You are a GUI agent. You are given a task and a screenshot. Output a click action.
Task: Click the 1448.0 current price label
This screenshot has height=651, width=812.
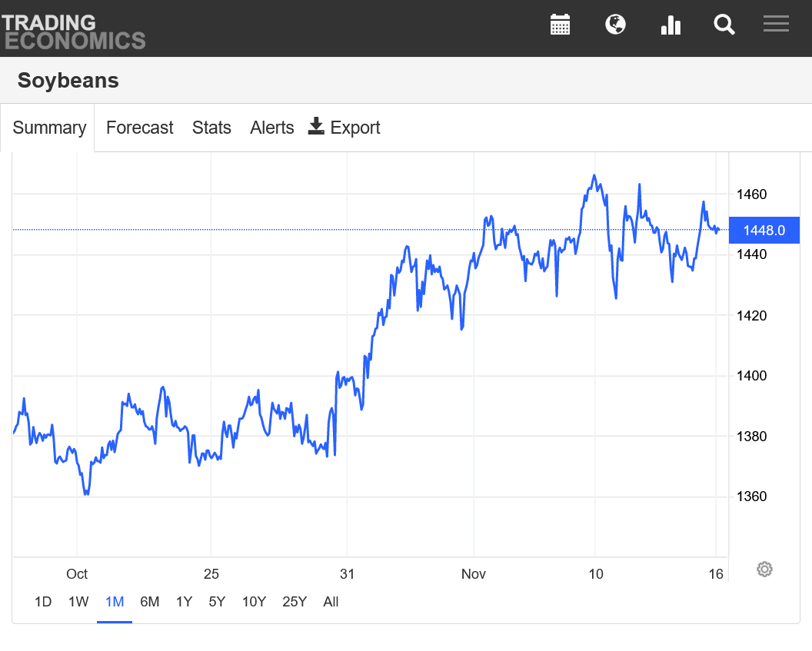[764, 231]
